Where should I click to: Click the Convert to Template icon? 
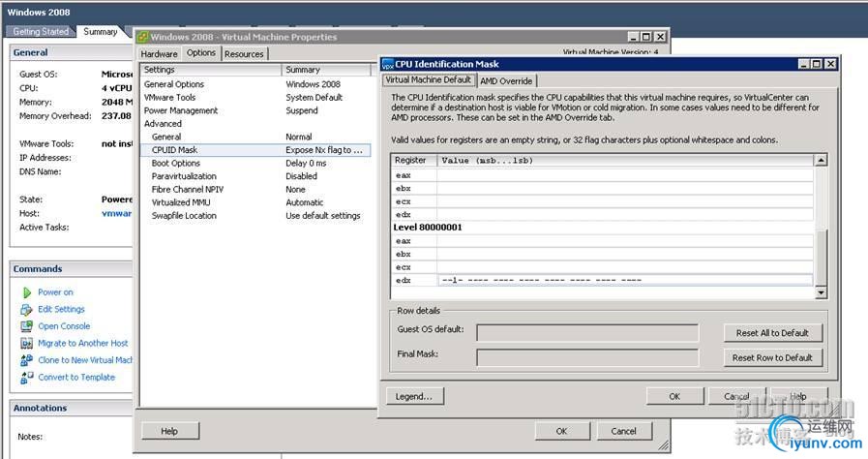click(26, 378)
